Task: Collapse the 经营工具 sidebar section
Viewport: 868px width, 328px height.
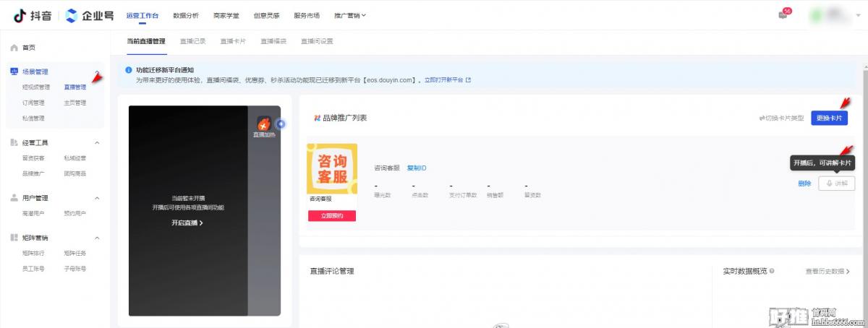Action: (x=98, y=142)
